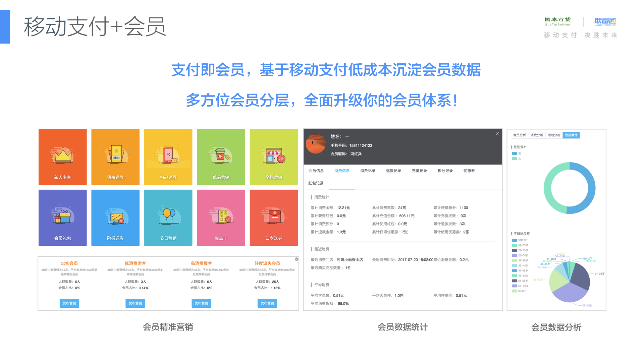Click the 会员昵称 value 冯红兵
Screen dimensions: 644x362
[356, 154]
